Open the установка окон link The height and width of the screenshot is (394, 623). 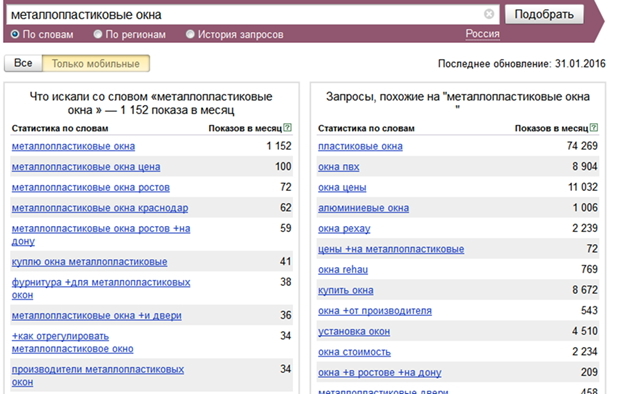point(354,332)
